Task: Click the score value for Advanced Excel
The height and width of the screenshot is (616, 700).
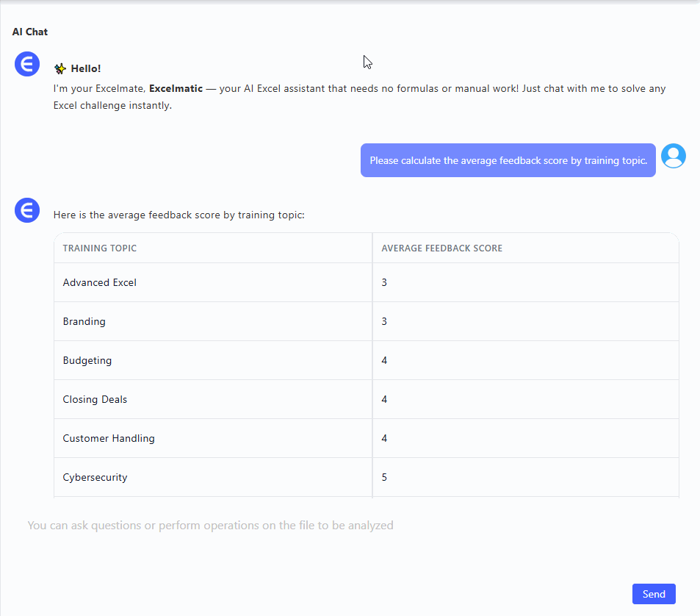Action: 384,282
